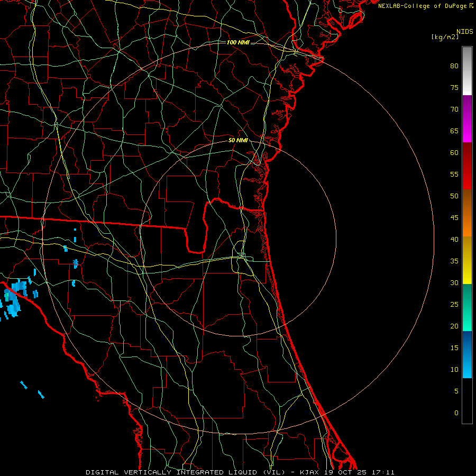
Task: Pick the light blue segment of the color bar
Action: [x=467, y=354]
